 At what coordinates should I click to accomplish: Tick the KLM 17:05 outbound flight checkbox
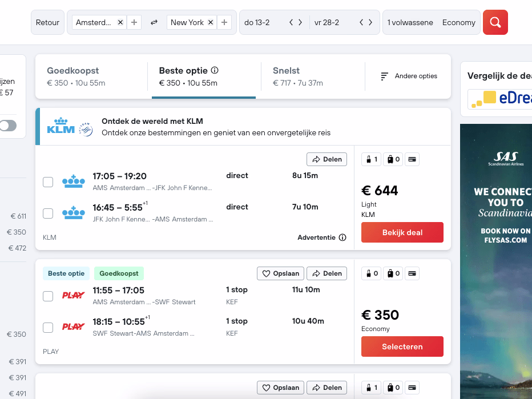tap(48, 182)
